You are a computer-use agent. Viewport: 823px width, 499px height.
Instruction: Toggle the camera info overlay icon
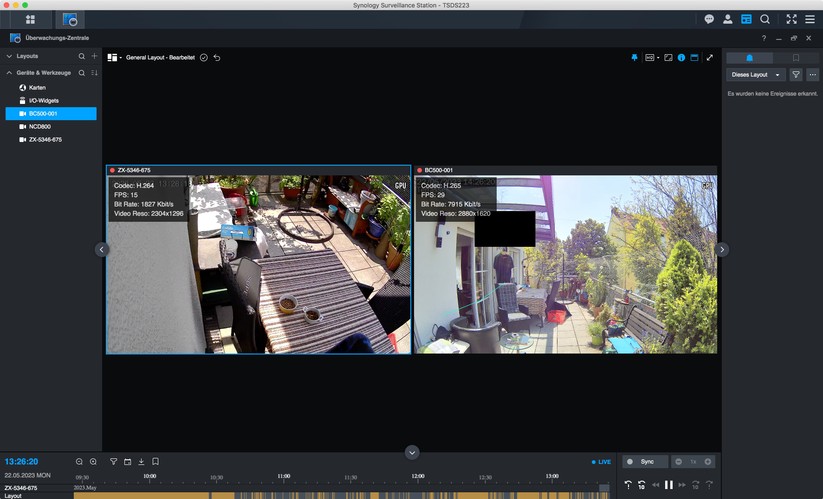[682, 58]
